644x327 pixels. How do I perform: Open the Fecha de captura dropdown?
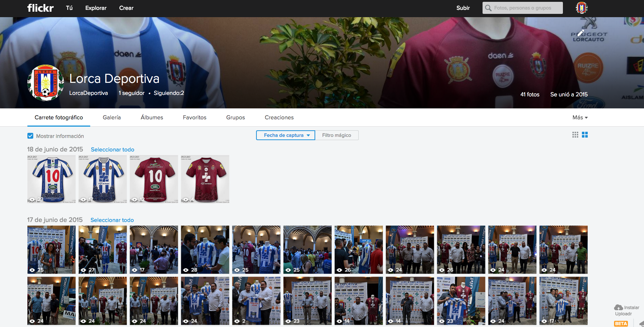click(x=286, y=135)
